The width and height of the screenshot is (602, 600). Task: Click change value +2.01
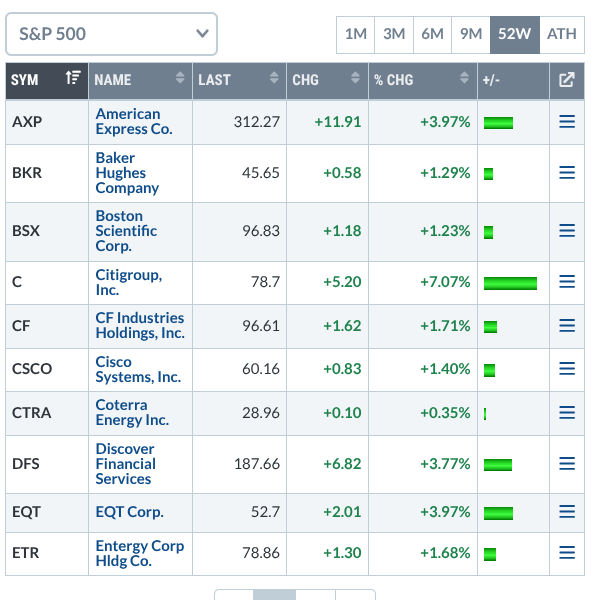(342, 512)
